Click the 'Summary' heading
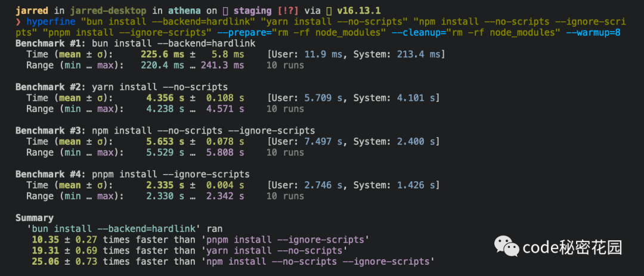This screenshot has width=644, height=276. 35,218
